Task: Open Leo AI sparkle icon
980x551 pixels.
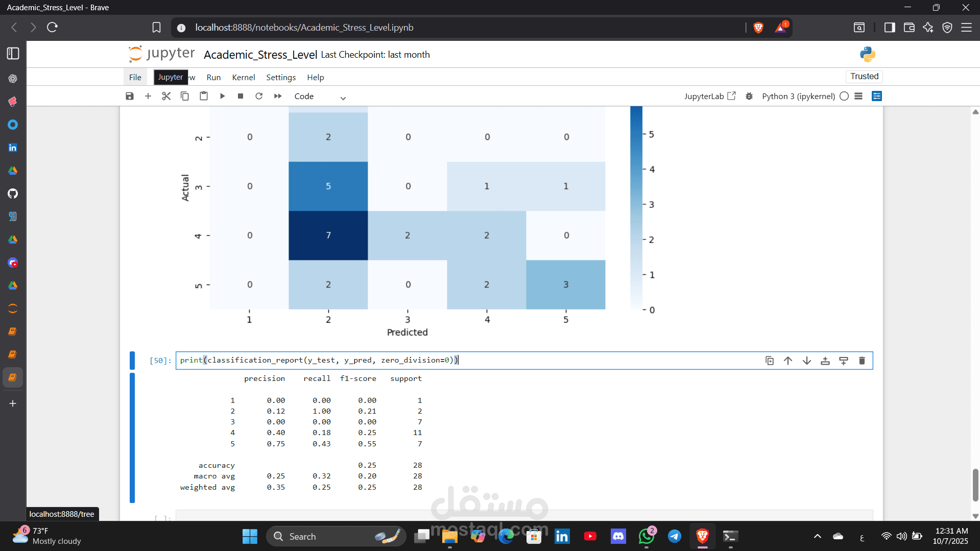Action: click(x=928, y=28)
